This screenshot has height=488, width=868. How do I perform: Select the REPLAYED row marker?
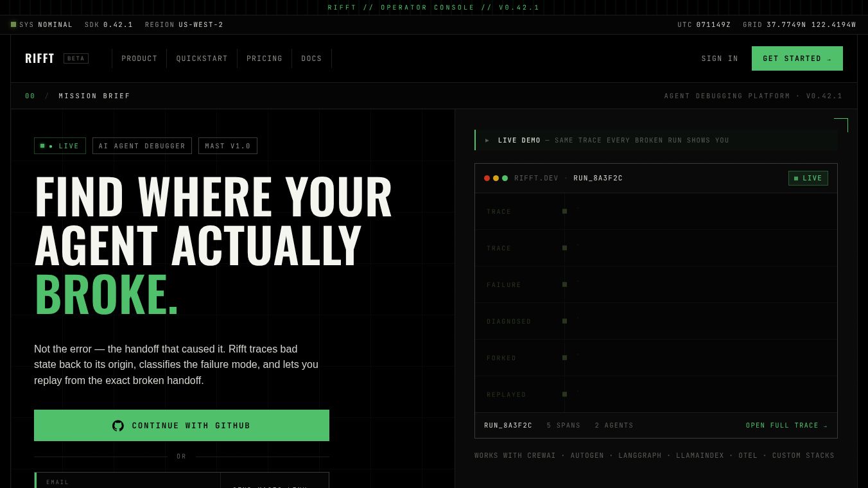[x=564, y=394]
